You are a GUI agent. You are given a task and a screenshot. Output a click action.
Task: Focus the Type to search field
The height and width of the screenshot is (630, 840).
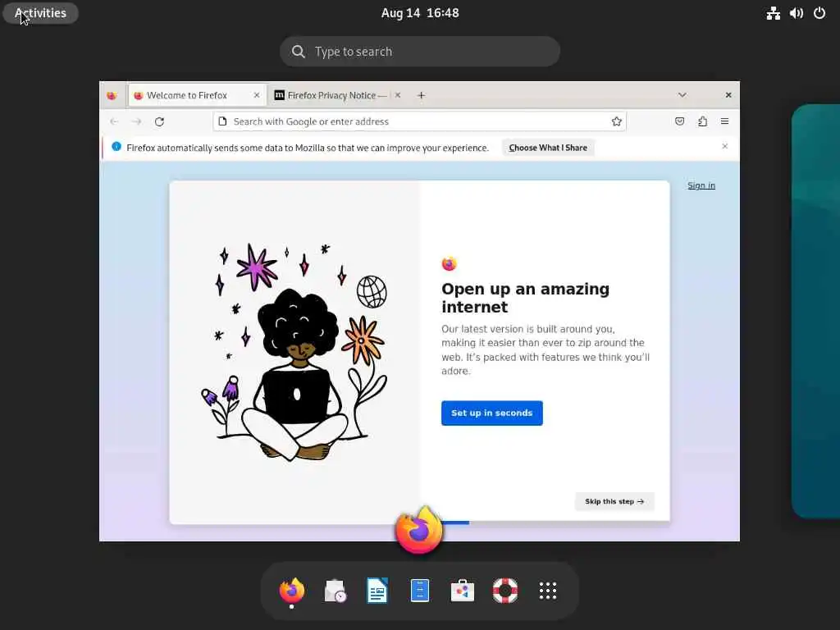[420, 52]
